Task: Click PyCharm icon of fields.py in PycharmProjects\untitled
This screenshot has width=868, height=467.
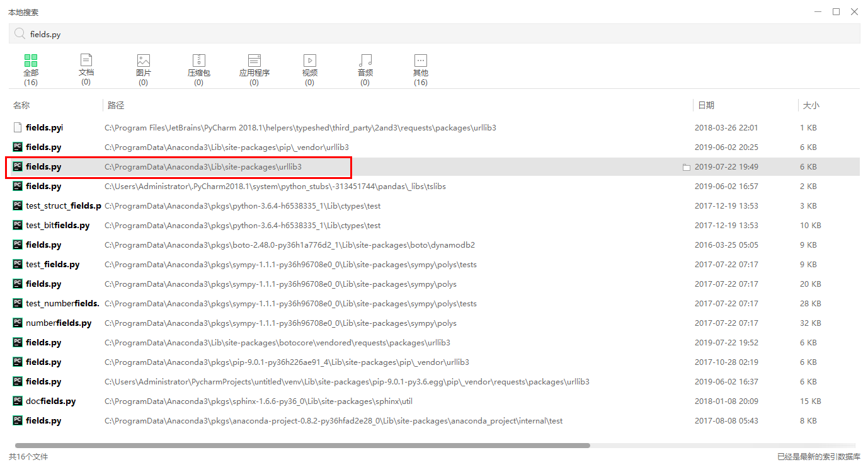Action: [18, 381]
